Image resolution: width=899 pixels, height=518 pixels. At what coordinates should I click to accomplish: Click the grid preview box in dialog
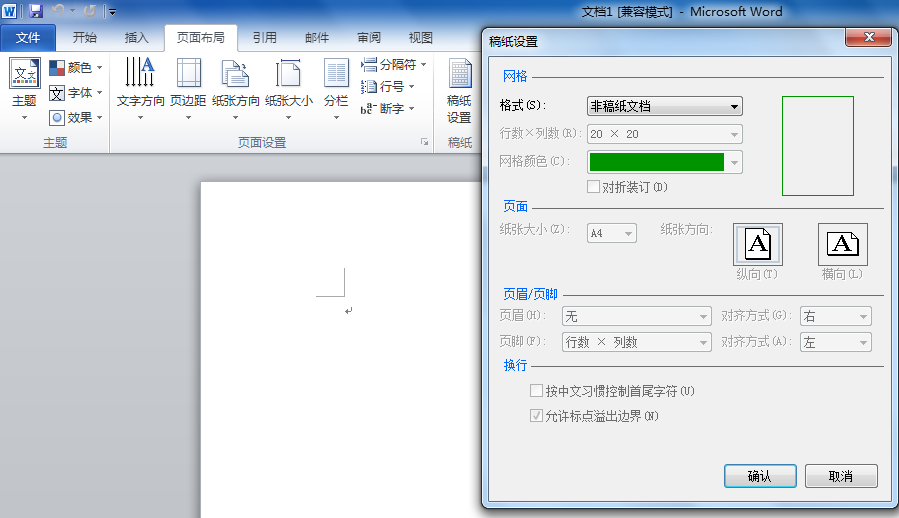click(x=818, y=146)
